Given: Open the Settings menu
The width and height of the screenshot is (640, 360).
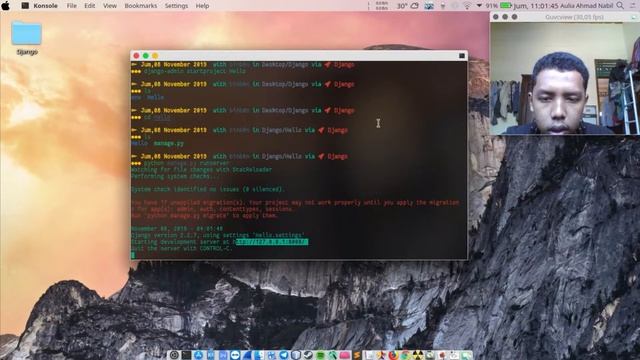Looking at the screenshot, I should (176, 6).
